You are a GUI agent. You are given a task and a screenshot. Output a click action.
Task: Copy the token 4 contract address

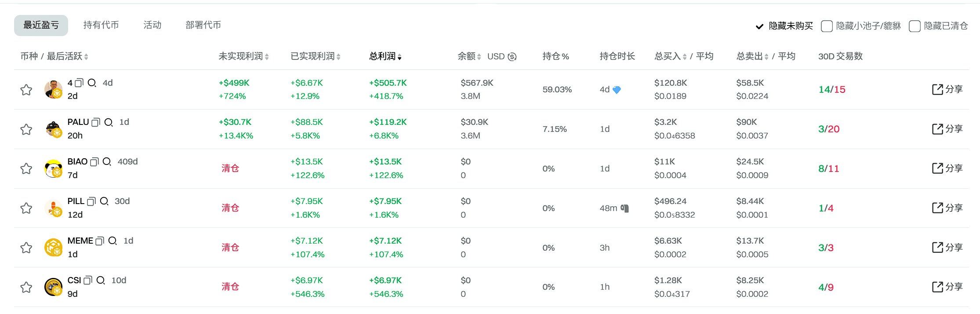(x=79, y=83)
